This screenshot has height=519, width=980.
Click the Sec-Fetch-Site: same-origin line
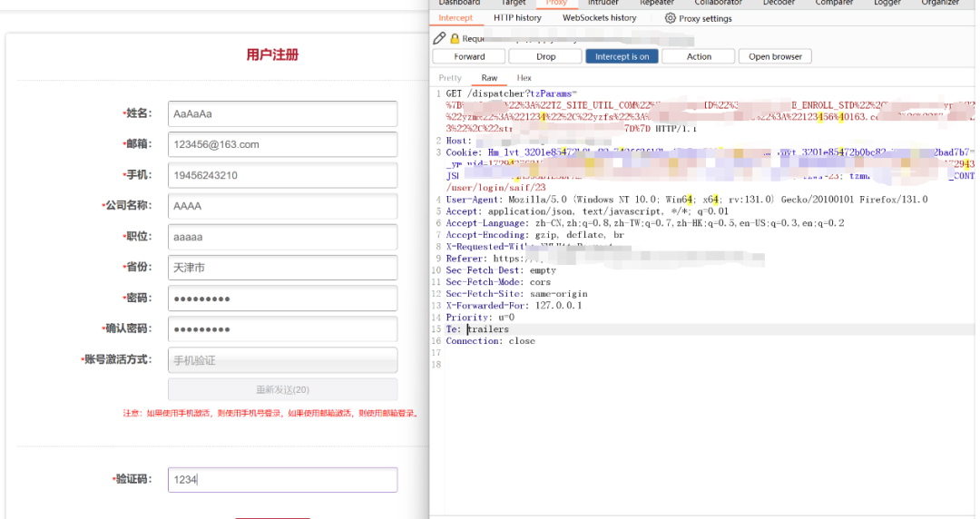click(x=516, y=294)
